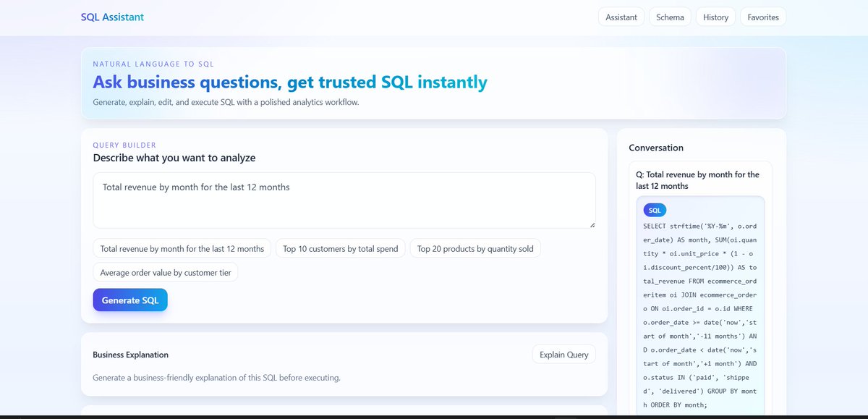Viewport: 868px width, 419px height.
Task: Click the text-area resize handle corner
Action: [592, 224]
